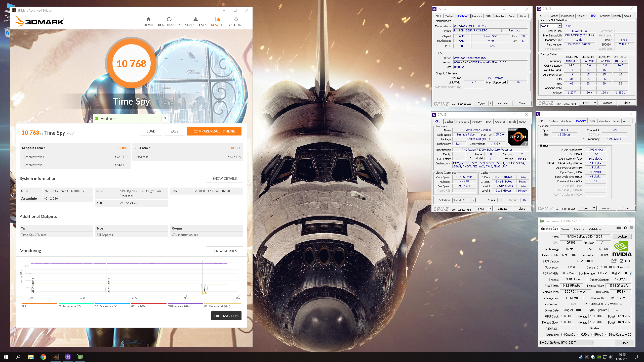Viewport: 644px width, 362px height.
Task: Open the Advanced tab in GPU-Z
Action: click(580, 229)
